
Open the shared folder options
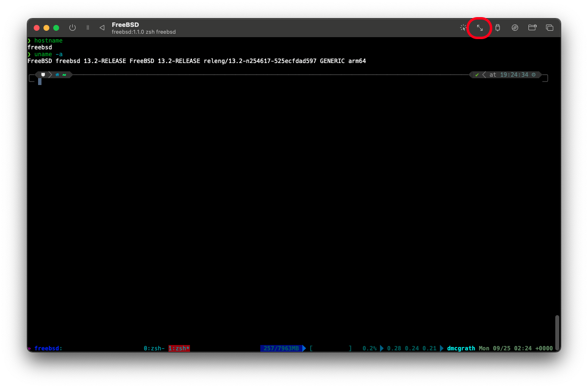coord(532,28)
